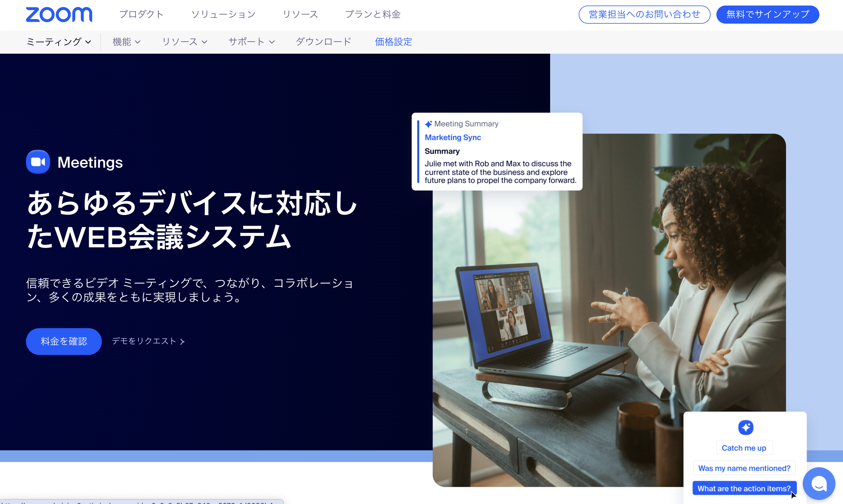Click the AI Companion sparkle icon
Image resolution: width=843 pixels, height=504 pixels.
pyautogui.click(x=745, y=427)
